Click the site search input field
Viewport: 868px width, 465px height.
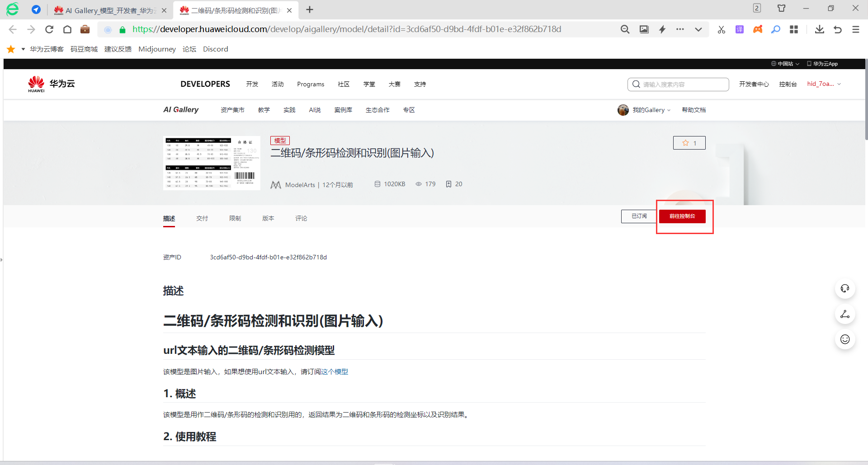(x=678, y=85)
